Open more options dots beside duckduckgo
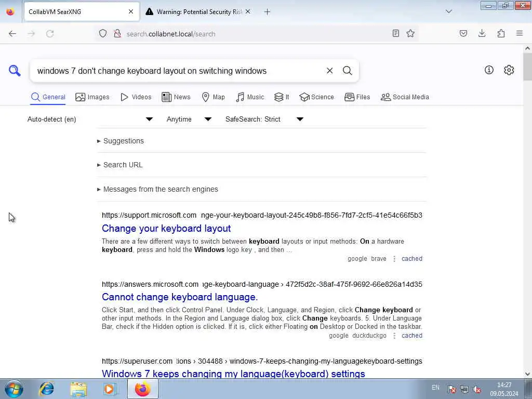Screen dimensions: 532x399 (394, 336)
